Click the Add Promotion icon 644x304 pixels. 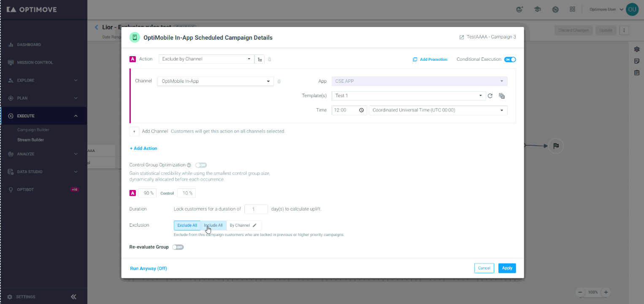pyautogui.click(x=415, y=60)
